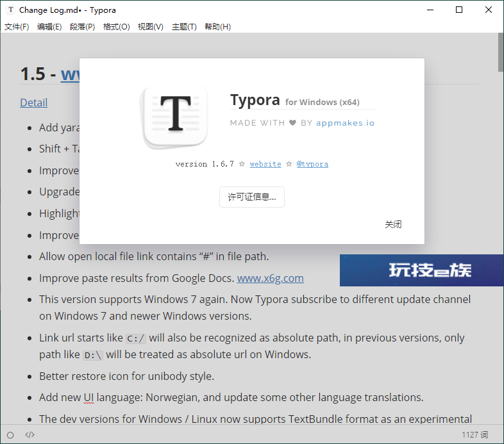Viewport: 504px width, 444px height.
Task: Open www.x6g.com link in the document
Action: tap(271, 278)
